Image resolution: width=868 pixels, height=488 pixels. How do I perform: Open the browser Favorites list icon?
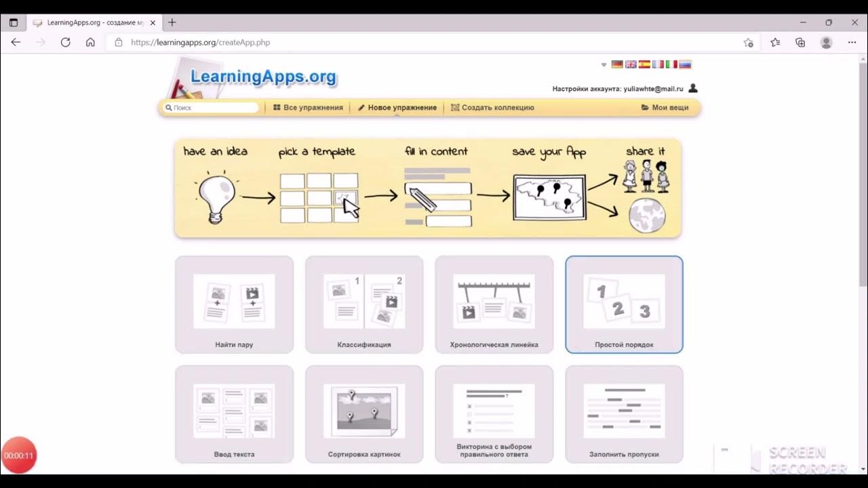(775, 42)
